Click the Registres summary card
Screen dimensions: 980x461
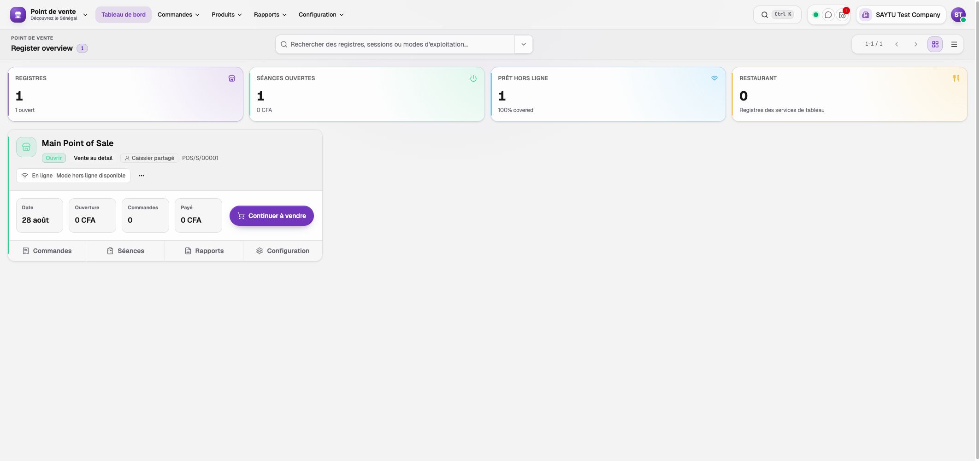tap(125, 95)
